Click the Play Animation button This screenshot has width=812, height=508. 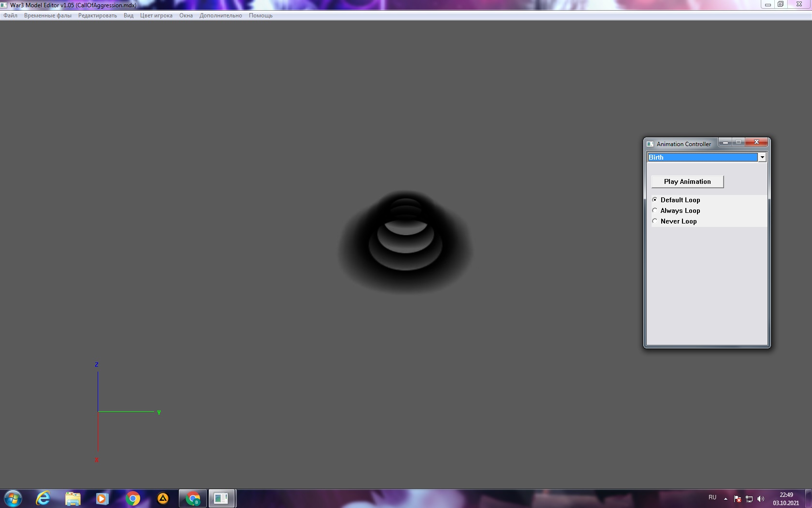click(x=687, y=181)
